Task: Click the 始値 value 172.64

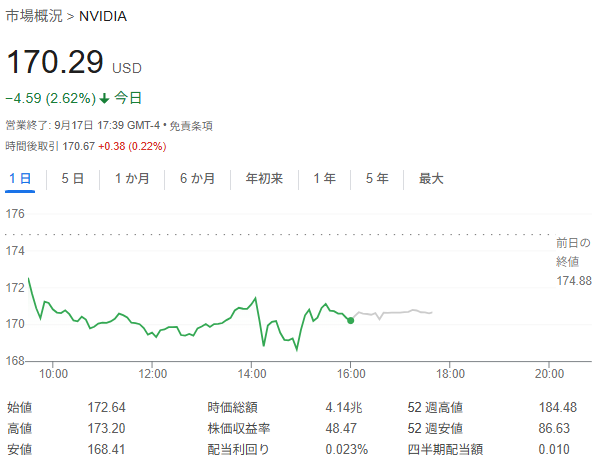Action: click(x=106, y=408)
